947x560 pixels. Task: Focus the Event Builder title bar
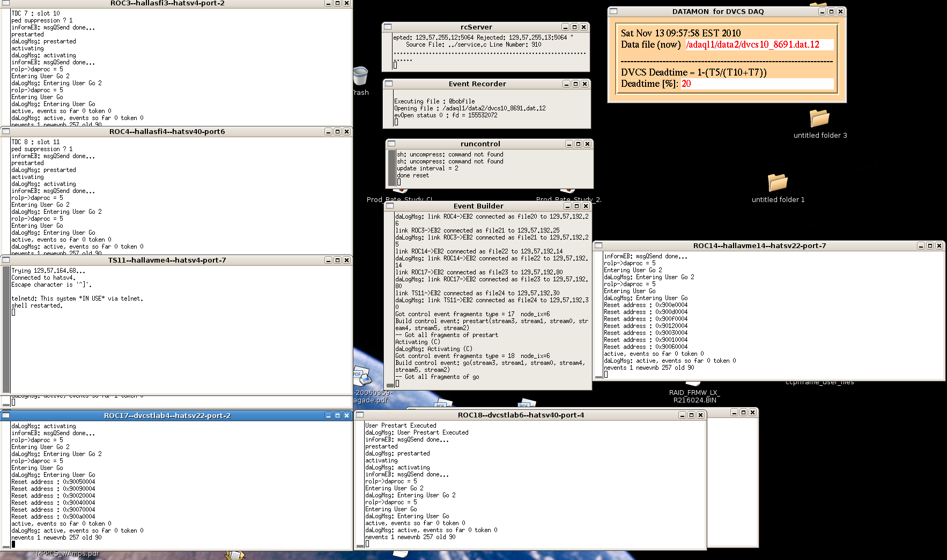point(478,206)
